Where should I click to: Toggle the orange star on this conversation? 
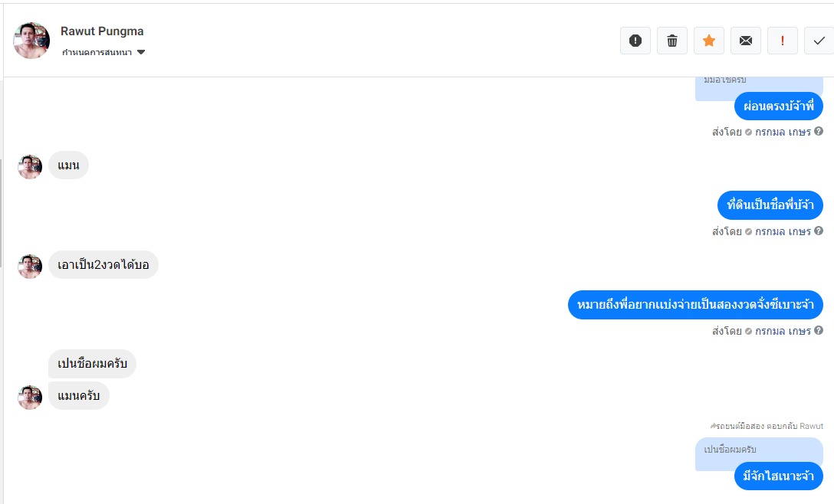(x=709, y=41)
